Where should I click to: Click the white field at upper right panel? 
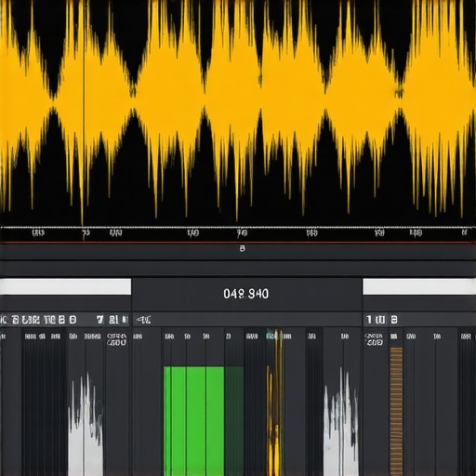[x=419, y=286]
